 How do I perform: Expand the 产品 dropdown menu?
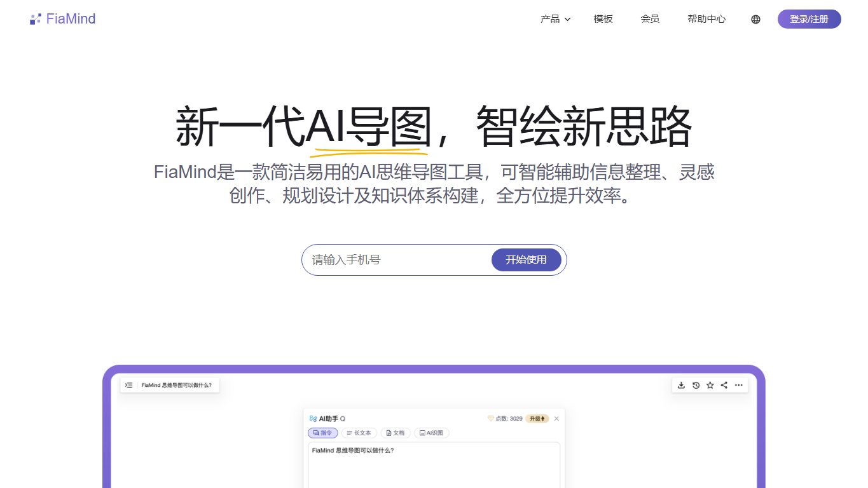556,19
